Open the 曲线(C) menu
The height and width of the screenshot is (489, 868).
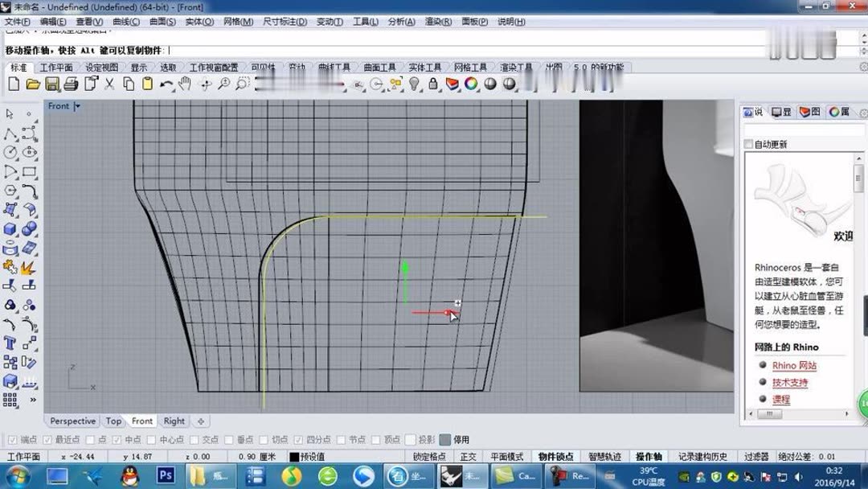click(126, 22)
